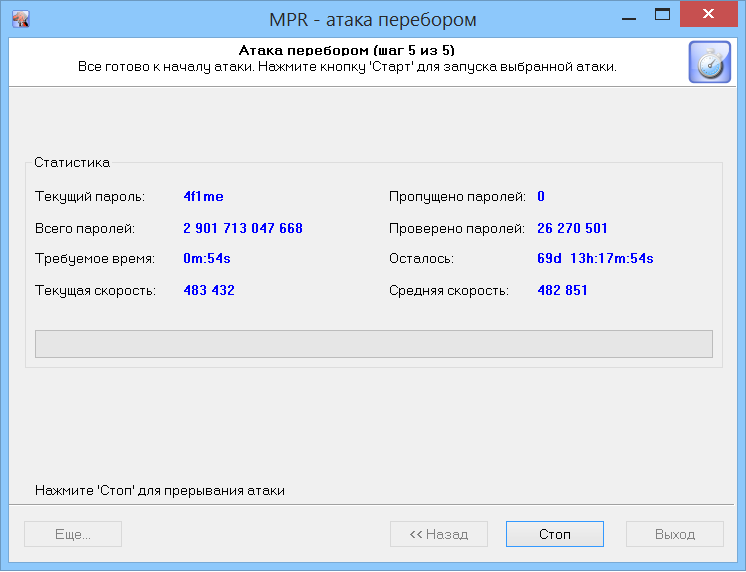This screenshot has height=572, width=746.
Task: Click the attack progress bar
Action: [x=373, y=344]
